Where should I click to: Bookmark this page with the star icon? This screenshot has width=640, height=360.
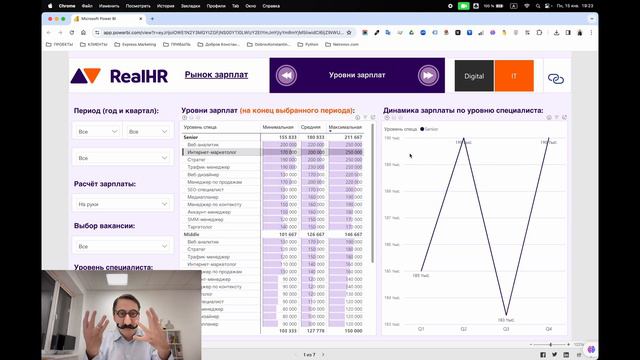(x=349, y=33)
